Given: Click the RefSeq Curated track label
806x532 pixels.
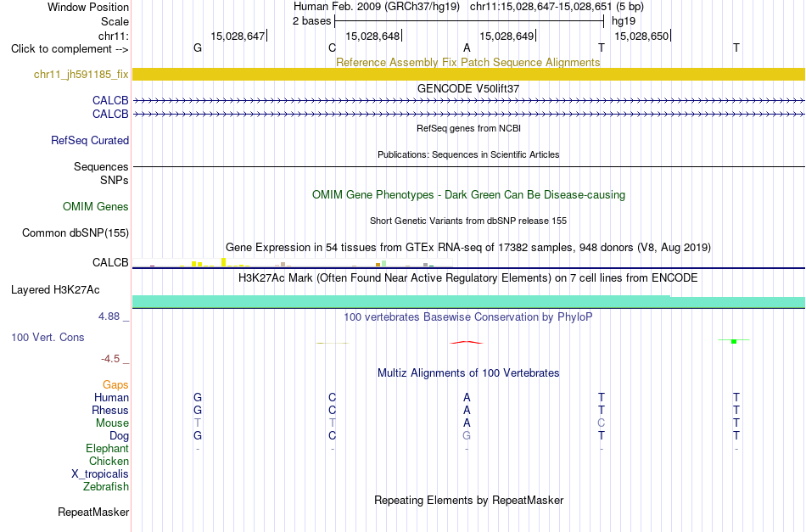Looking at the screenshot, I should coord(90,140).
